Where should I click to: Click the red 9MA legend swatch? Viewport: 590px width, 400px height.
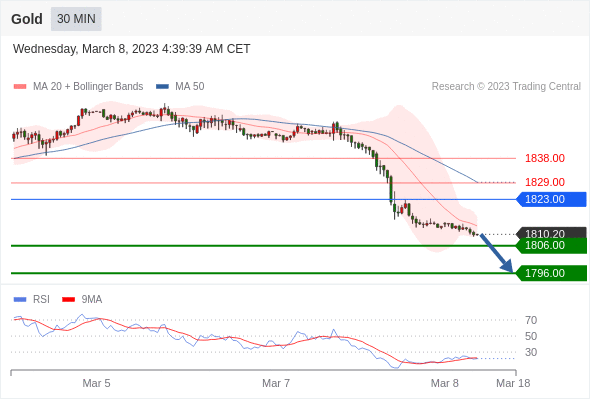point(68,300)
